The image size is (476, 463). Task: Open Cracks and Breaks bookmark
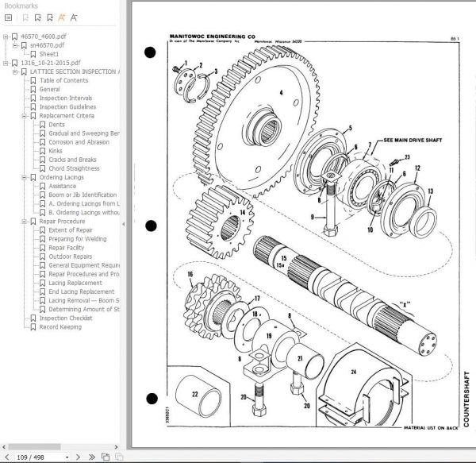click(x=72, y=160)
